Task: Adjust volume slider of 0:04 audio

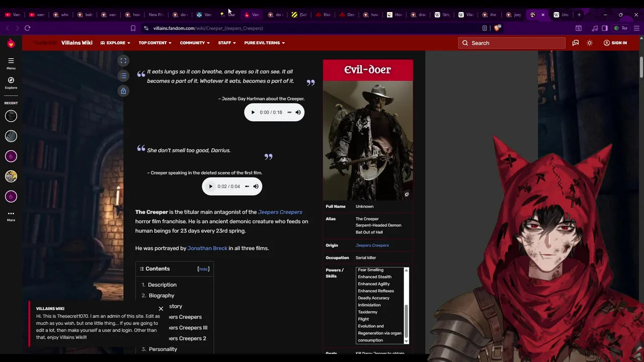Action: 247,187
